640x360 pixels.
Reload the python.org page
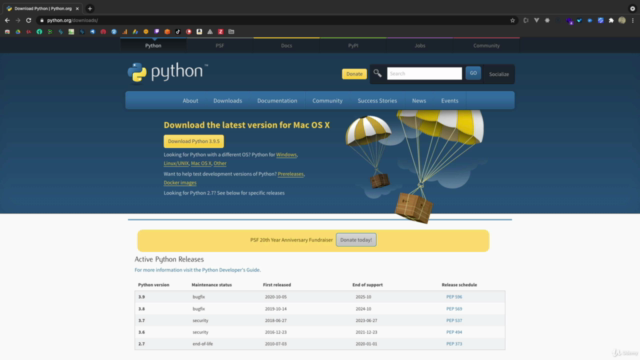click(x=29, y=20)
